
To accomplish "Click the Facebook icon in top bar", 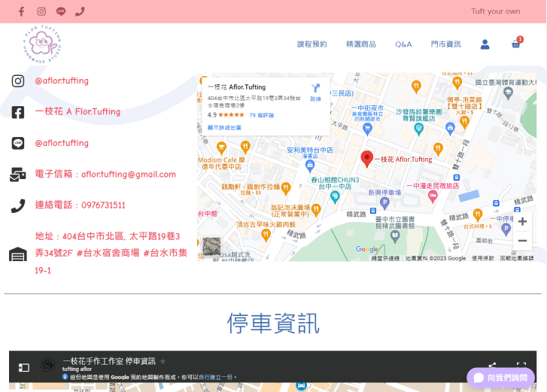I will 22,11.
